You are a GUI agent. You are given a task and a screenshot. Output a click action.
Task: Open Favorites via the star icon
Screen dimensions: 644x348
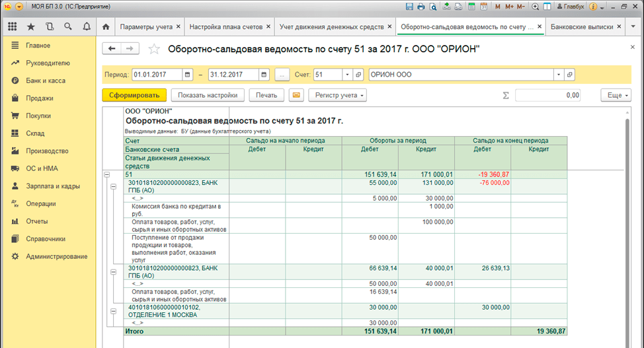click(31, 27)
